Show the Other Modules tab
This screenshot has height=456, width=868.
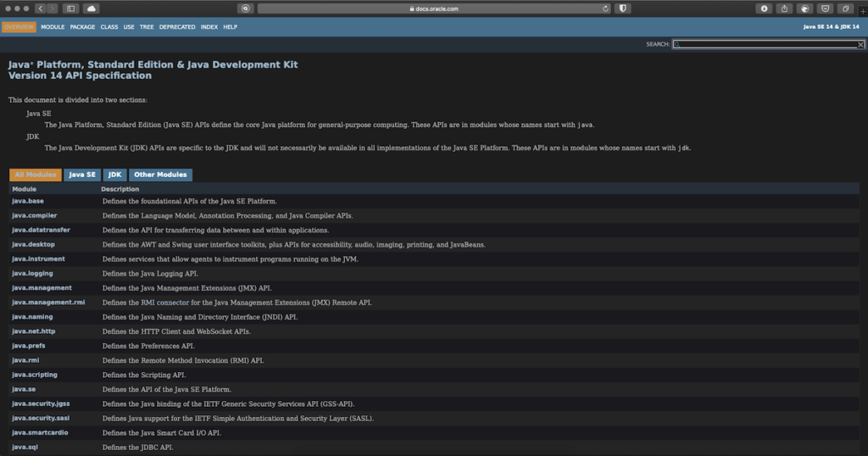click(x=160, y=175)
